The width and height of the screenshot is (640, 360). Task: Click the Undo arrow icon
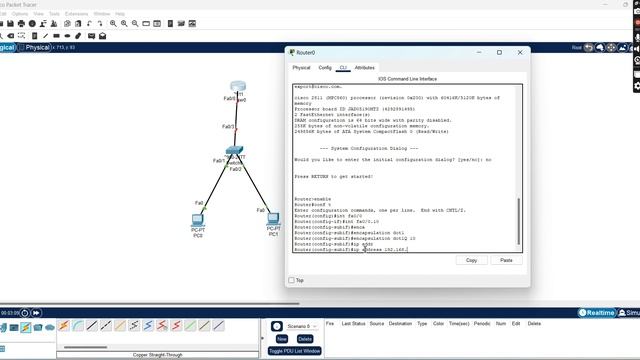coord(89,24)
